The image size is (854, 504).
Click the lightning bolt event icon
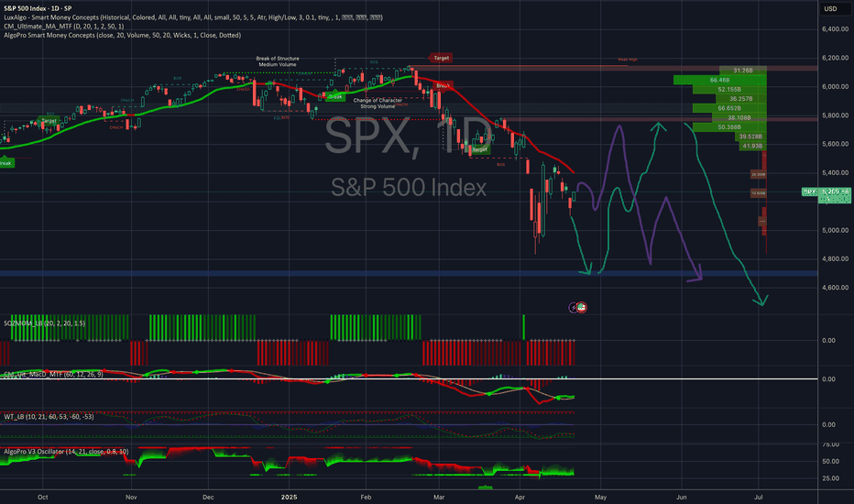[573, 308]
